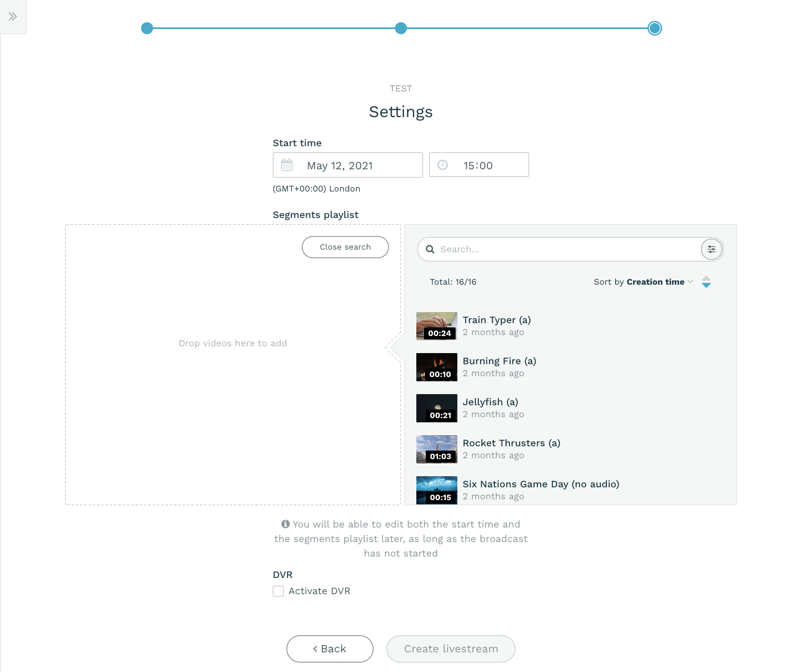Select the middle step in the progress bar
The width and height of the screenshot is (801, 672).
click(400, 28)
